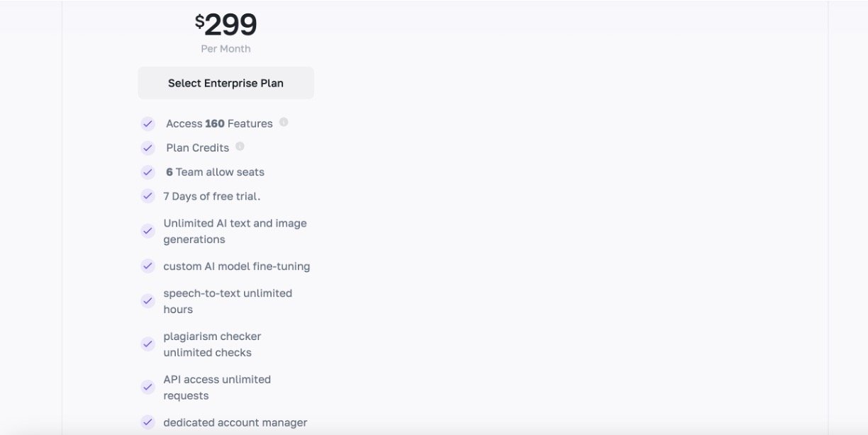The image size is (868, 435).
Task: Click info icon next to Plan Credits
Action: (x=240, y=146)
